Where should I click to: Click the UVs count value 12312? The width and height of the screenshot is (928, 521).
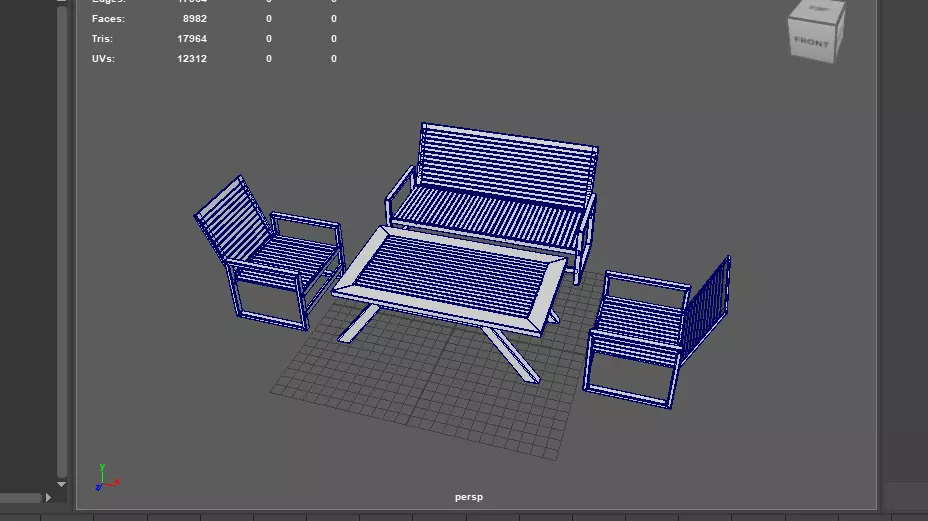coord(192,59)
